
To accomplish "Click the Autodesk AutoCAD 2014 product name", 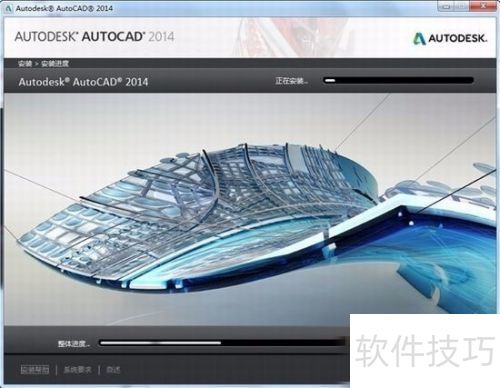I will 83,82.
